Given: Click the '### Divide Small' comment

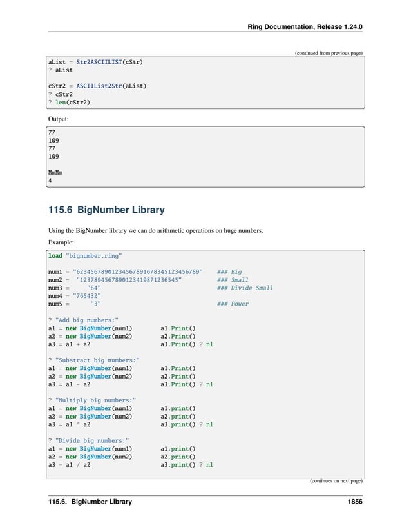Looking at the screenshot, I should (245, 288).
